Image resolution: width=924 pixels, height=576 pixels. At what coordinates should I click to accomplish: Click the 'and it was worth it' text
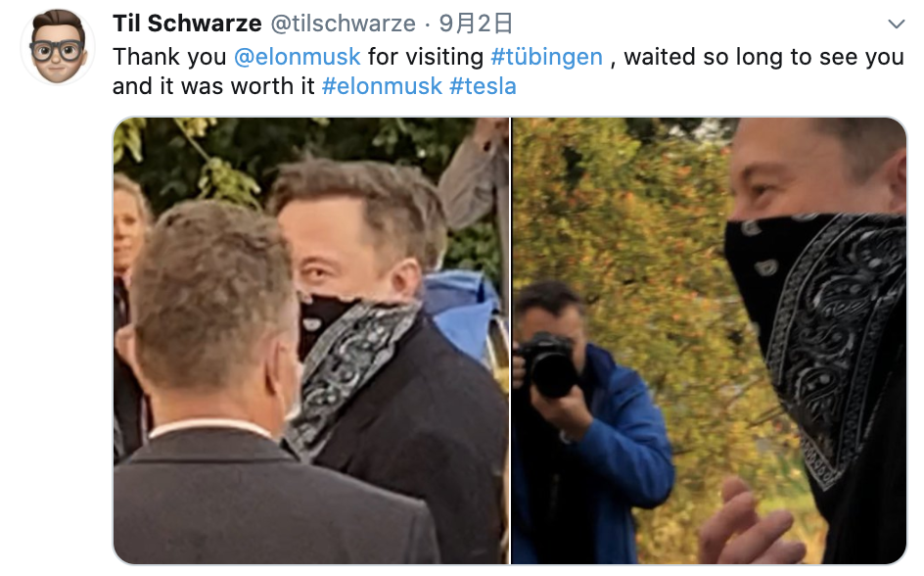tap(213, 86)
